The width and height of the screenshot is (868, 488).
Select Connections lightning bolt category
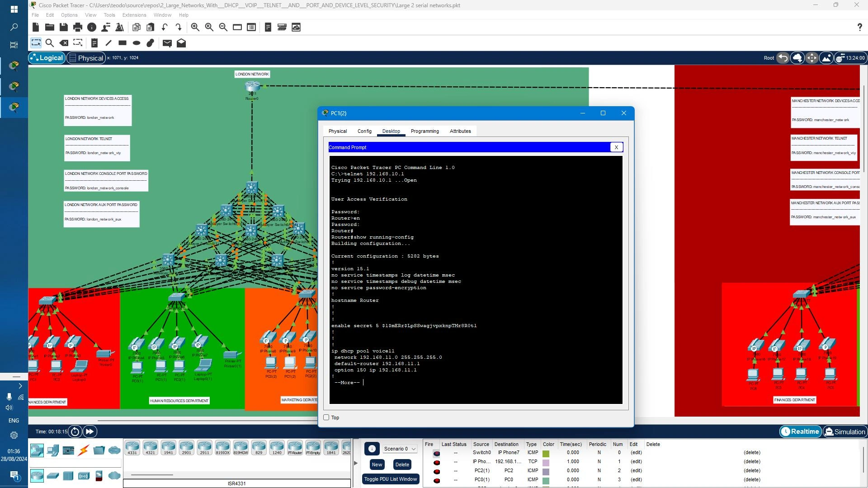pyautogui.click(x=84, y=450)
